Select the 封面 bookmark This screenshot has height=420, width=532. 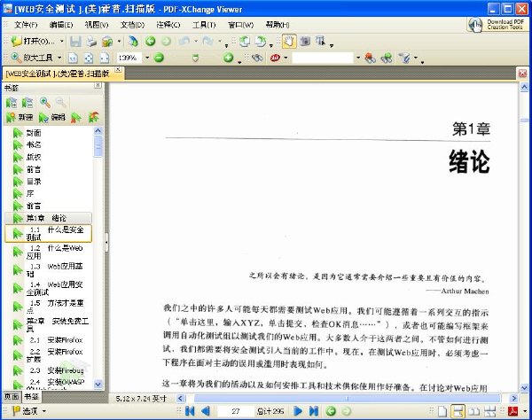(34, 133)
